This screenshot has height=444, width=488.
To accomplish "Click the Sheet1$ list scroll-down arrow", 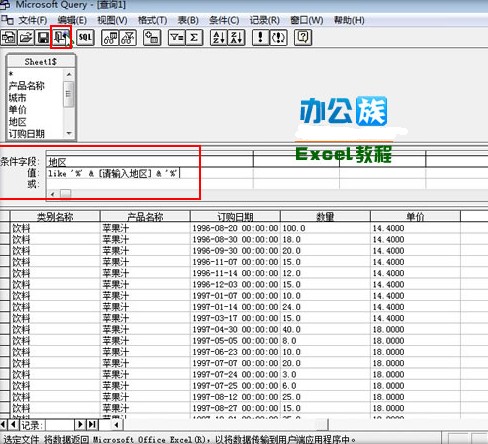I will tap(69, 133).
